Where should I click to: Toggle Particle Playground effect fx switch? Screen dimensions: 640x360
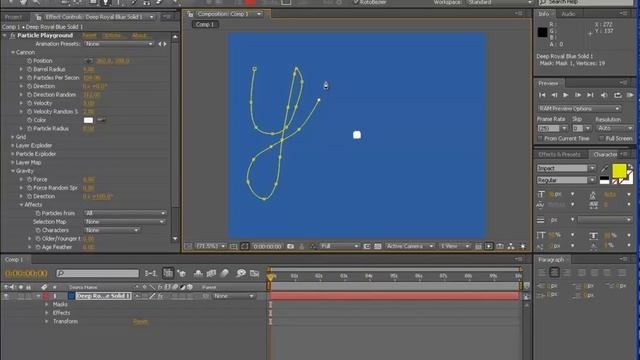12,36
